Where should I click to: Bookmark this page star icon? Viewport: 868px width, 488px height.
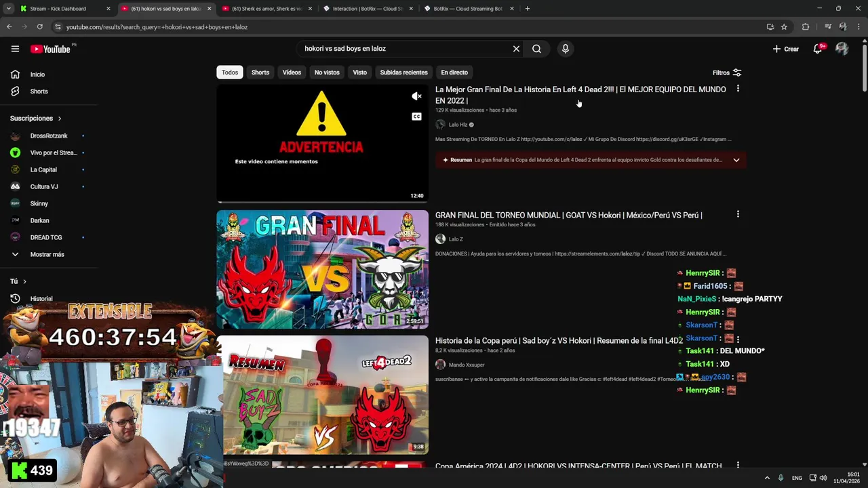pyautogui.click(x=784, y=27)
